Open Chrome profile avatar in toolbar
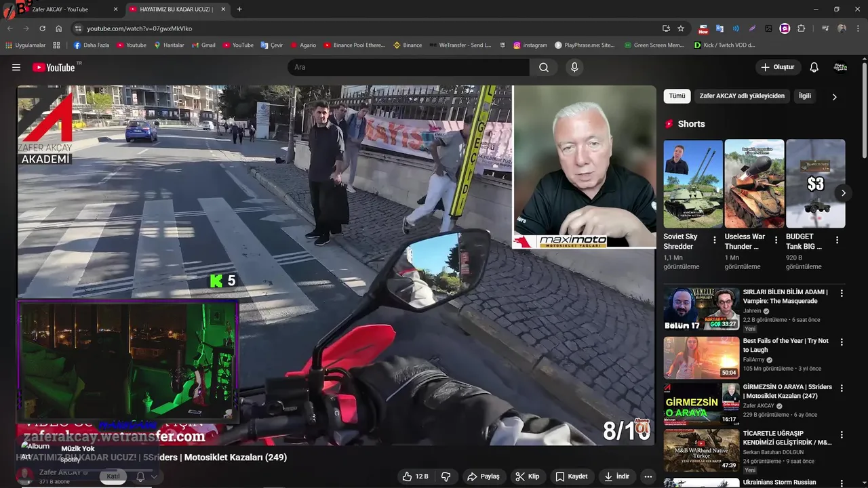The width and height of the screenshot is (868, 488). point(842,28)
